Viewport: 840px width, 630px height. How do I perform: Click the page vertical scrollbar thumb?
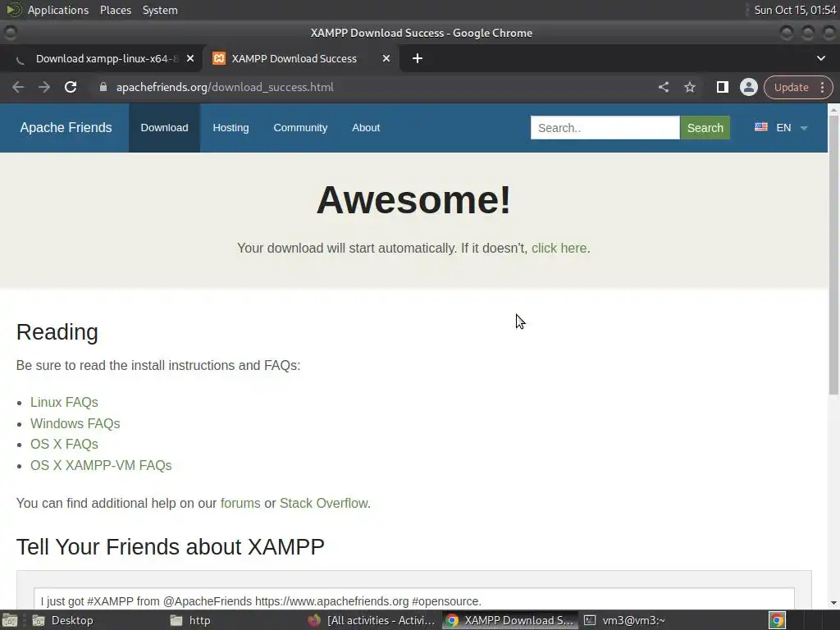pos(833,254)
